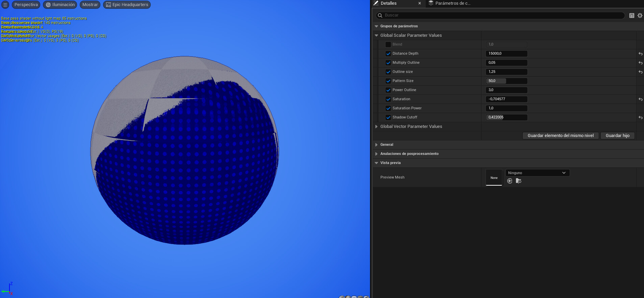Open the Epic Headquarters preview profile menu
Image resolution: width=644 pixels, height=298 pixels.
(127, 5)
